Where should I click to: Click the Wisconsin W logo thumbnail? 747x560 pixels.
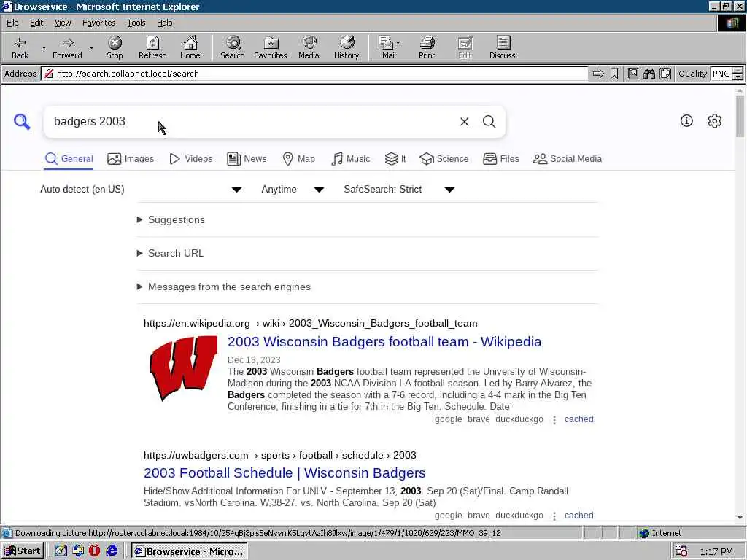[184, 368]
